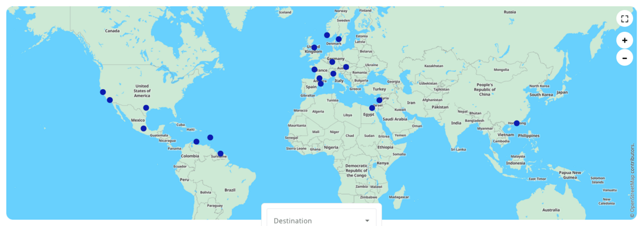Click the Destination dropdown arrow

(367, 221)
